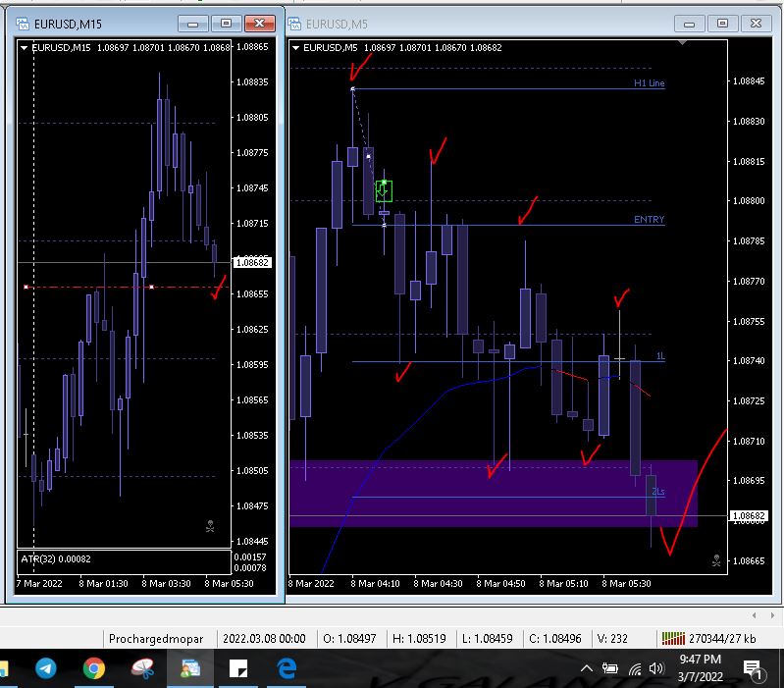Launch Google Chrome from the taskbar
This screenshot has height=688, width=784.
pyautogui.click(x=94, y=668)
